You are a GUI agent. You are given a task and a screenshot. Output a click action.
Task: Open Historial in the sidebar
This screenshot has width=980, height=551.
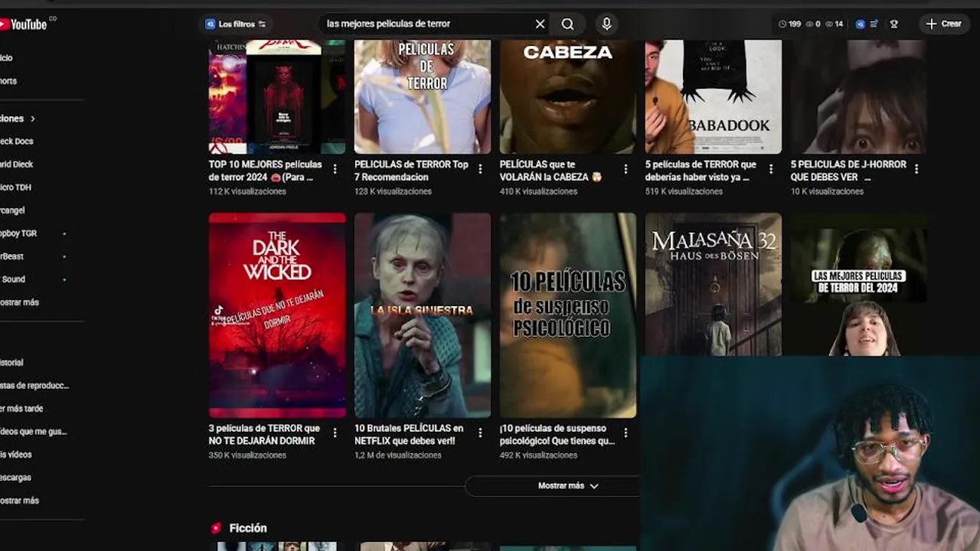coord(12,363)
